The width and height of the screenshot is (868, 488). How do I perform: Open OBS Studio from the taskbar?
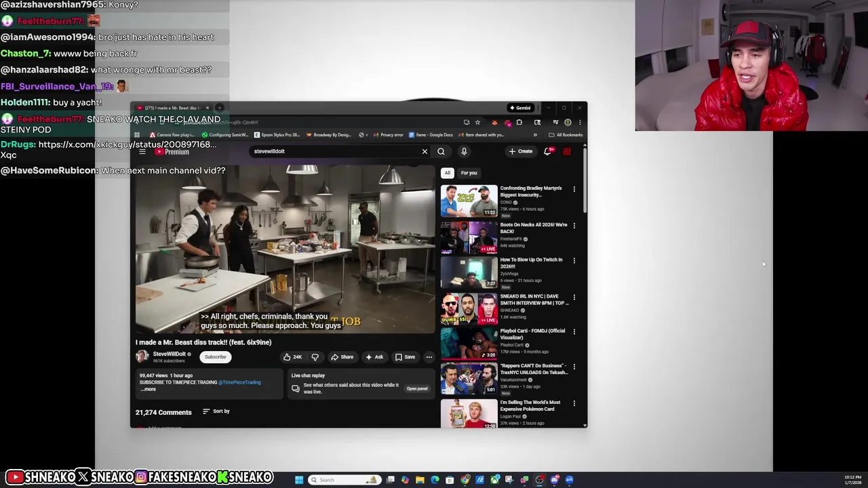539,480
